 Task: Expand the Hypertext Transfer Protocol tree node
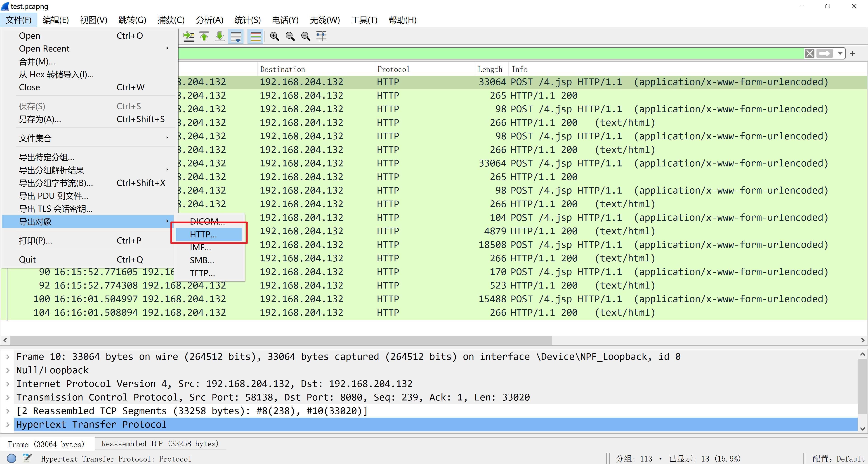[8, 425]
